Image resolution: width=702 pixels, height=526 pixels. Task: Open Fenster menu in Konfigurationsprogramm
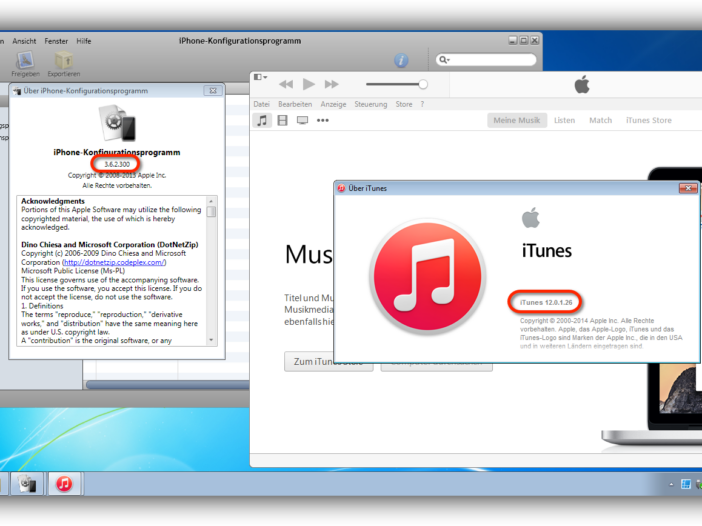point(56,41)
